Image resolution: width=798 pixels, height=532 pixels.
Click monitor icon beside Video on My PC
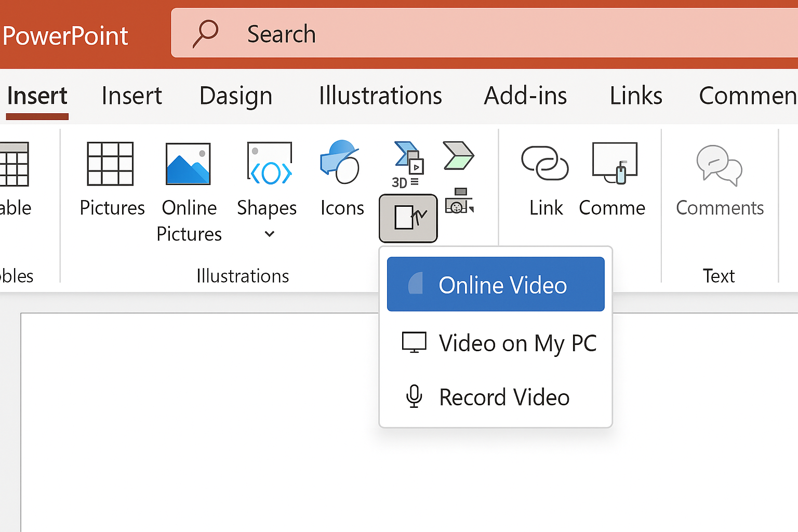click(414, 343)
